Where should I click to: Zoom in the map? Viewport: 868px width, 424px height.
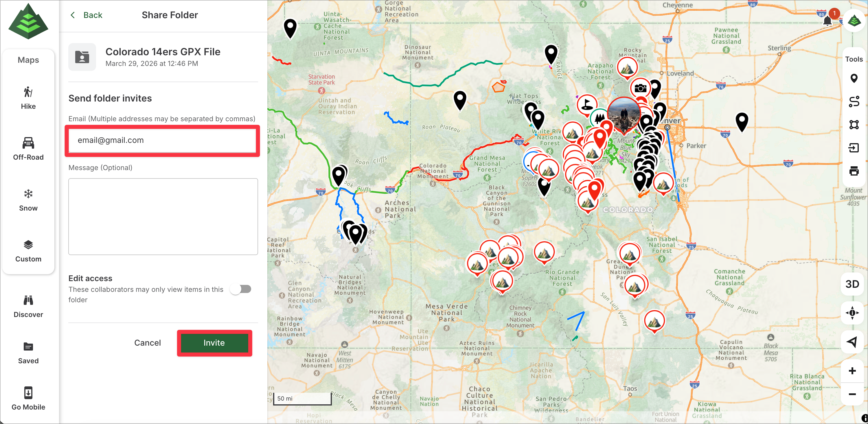852,371
